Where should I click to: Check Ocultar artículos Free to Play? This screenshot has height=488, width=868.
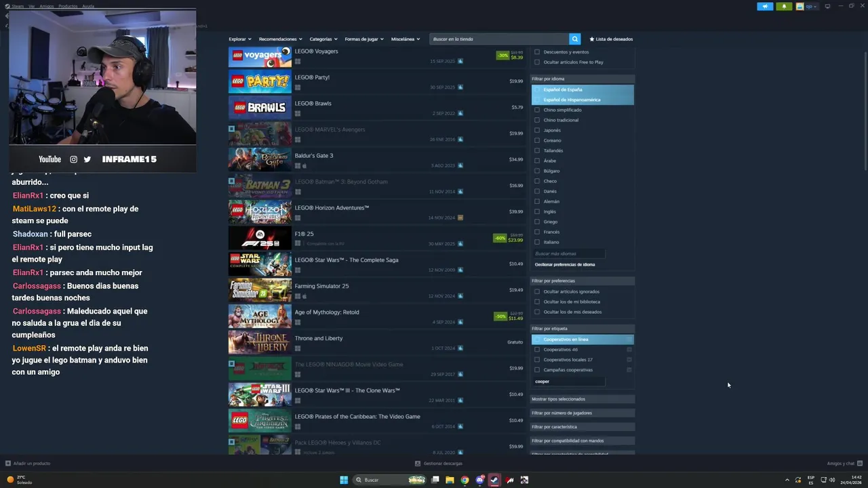click(537, 62)
